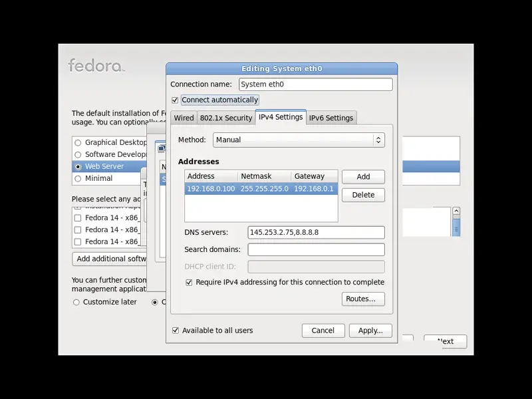Toggle Connect automatically checkbox
Screen dimensions: 532x399
point(175,100)
